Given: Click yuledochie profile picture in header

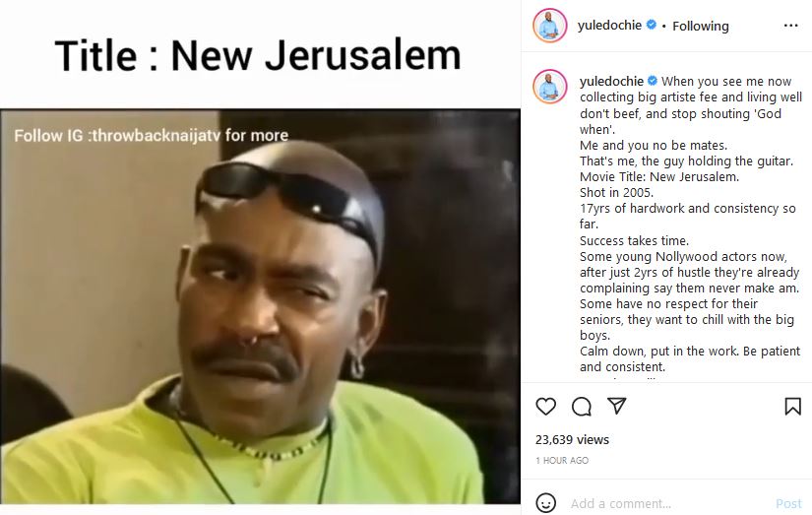Looking at the screenshot, I should [x=549, y=26].
